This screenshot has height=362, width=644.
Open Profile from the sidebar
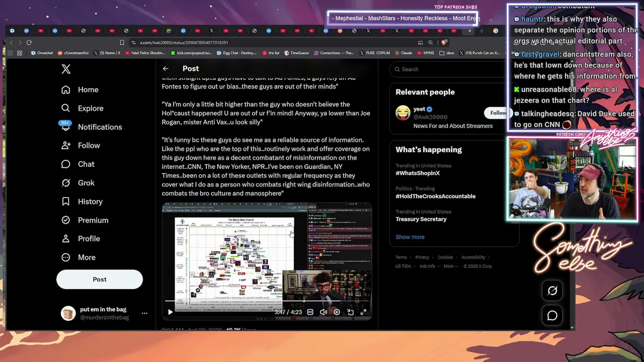pos(80,238)
